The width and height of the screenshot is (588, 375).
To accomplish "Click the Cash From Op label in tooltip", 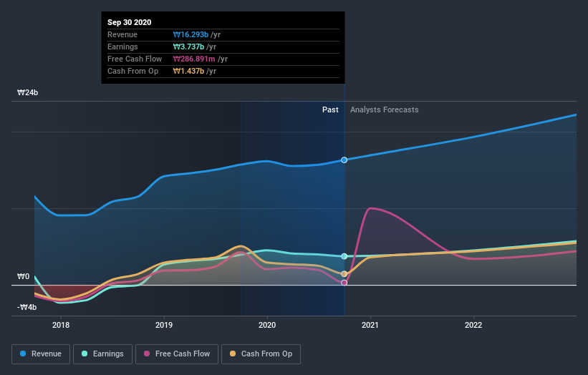I will [x=132, y=71].
